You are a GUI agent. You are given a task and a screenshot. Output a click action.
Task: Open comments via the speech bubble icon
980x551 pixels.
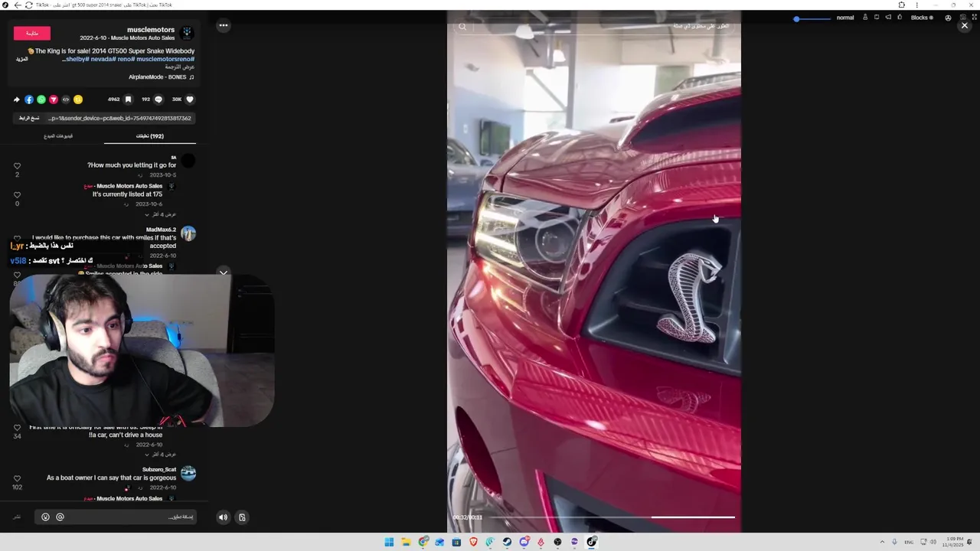pos(158,99)
